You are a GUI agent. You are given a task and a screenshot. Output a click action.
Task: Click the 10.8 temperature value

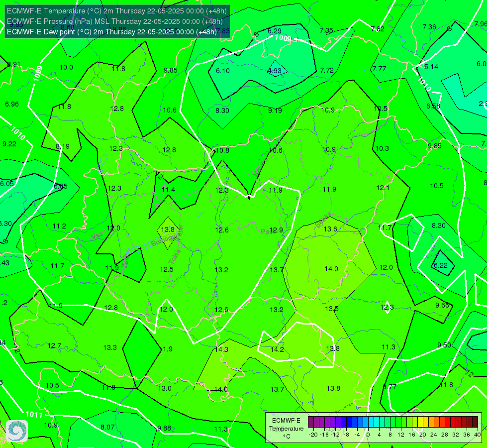[222, 150]
